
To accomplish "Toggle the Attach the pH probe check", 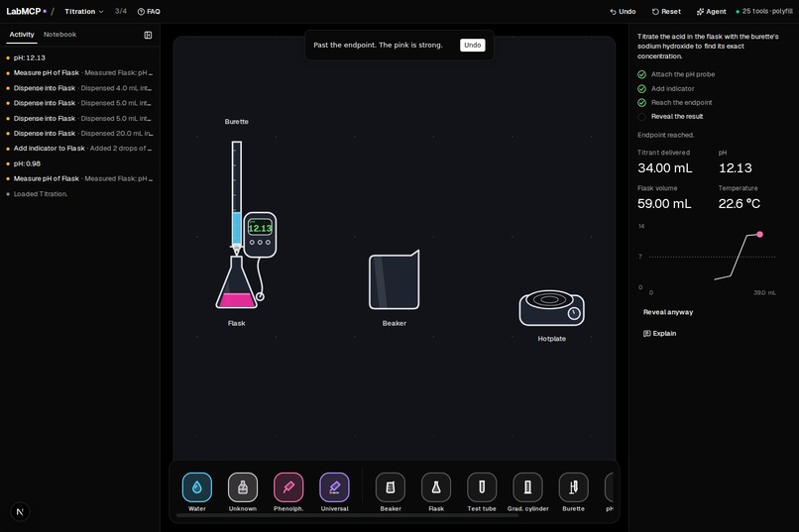I will point(641,74).
